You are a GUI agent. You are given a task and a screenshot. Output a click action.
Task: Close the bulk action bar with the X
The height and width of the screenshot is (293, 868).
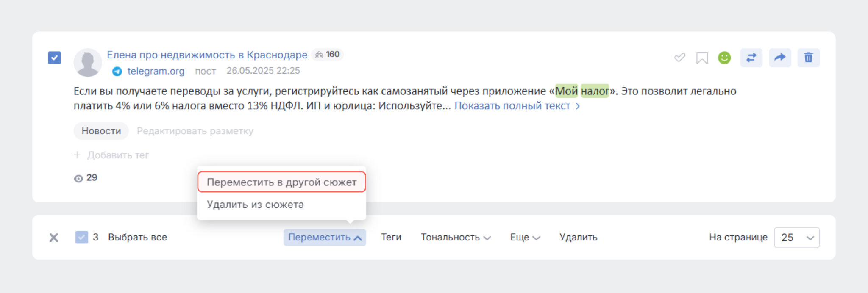click(54, 238)
